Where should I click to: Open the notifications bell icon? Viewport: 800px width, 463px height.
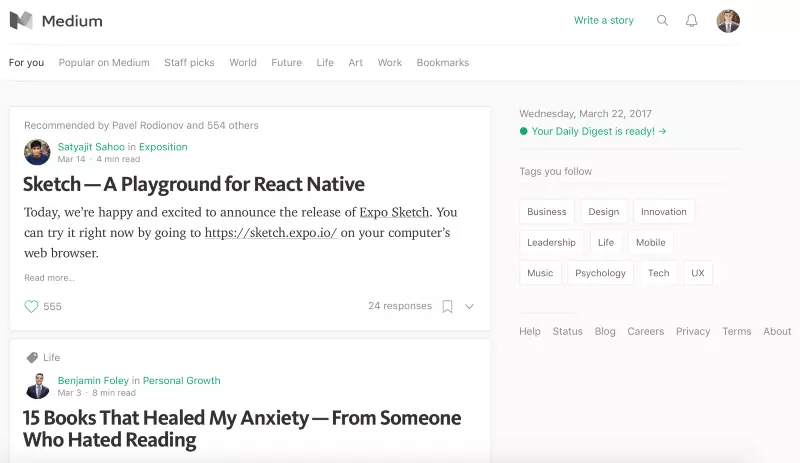[691, 20]
